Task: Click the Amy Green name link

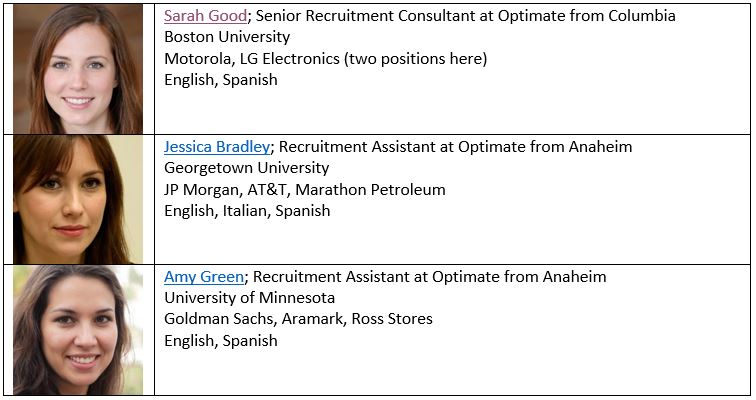Action: [x=203, y=277]
